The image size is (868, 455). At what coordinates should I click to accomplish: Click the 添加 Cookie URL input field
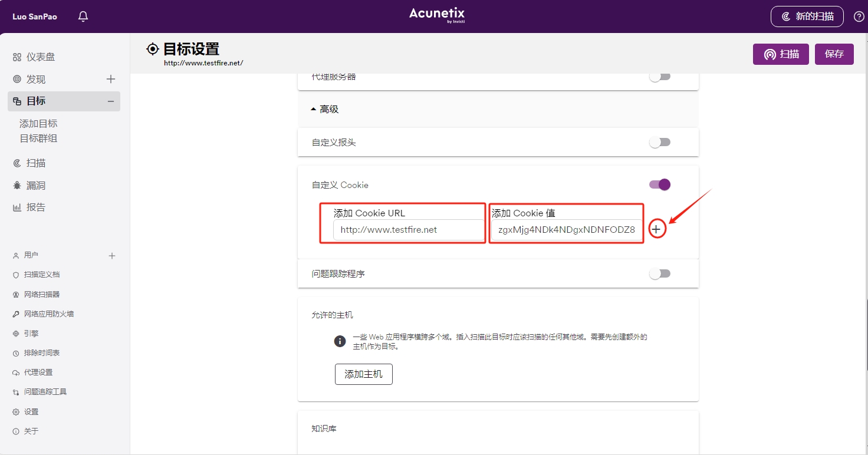408,230
